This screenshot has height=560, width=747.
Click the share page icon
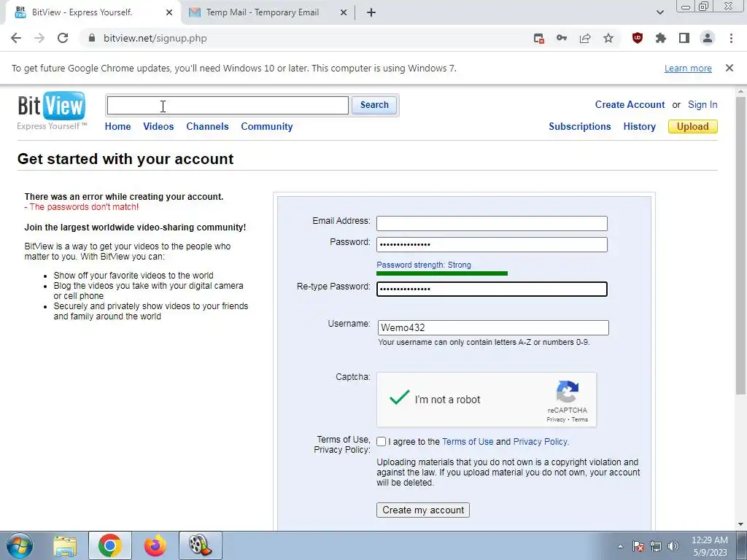585,38
